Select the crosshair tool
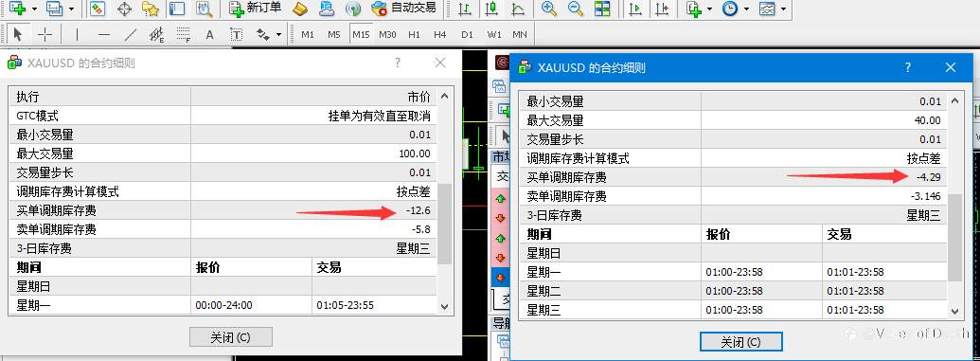980x361 pixels. [45, 34]
